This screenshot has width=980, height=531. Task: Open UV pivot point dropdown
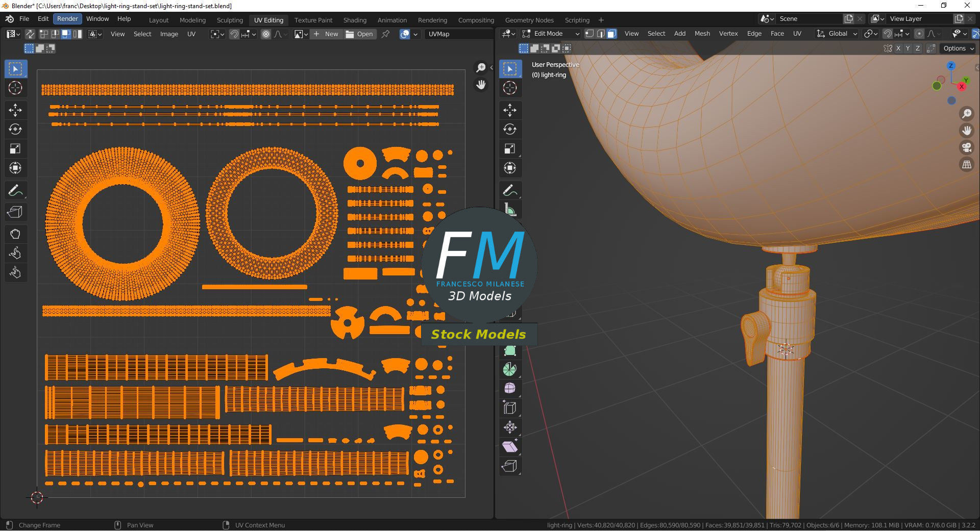coord(217,34)
